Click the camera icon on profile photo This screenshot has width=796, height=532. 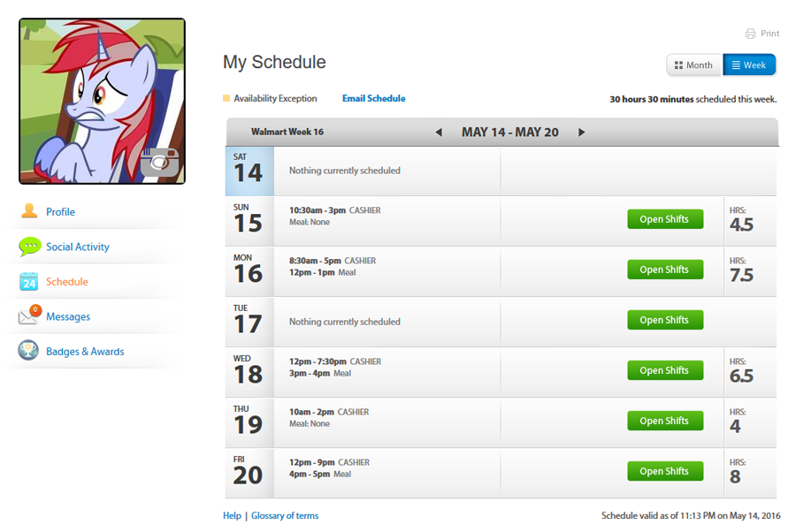159,163
